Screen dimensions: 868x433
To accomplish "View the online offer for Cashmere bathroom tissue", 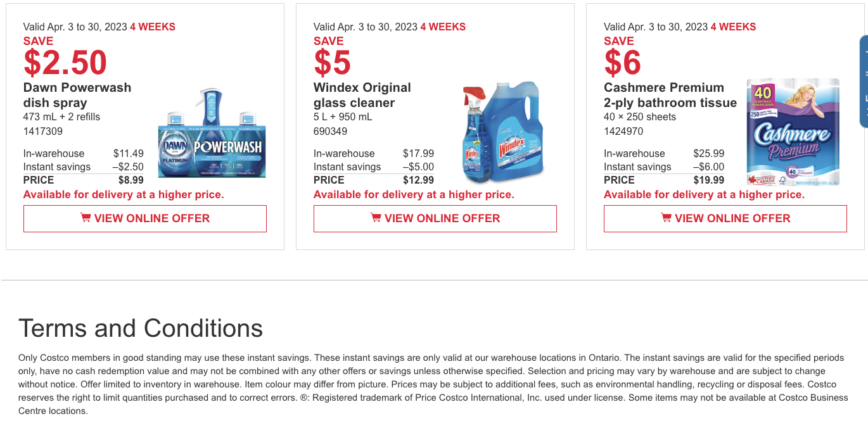I will (x=725, y=218).
